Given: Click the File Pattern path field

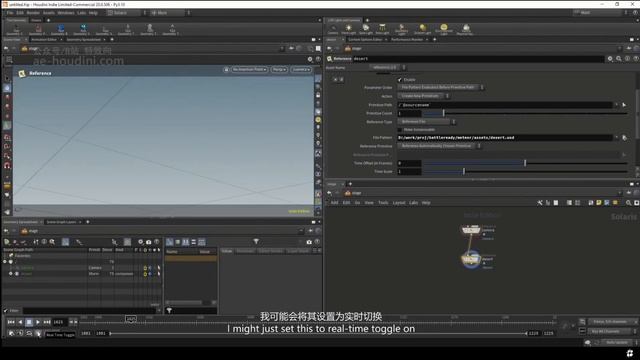Looking at the screenshot, I should tap(505, 138).
